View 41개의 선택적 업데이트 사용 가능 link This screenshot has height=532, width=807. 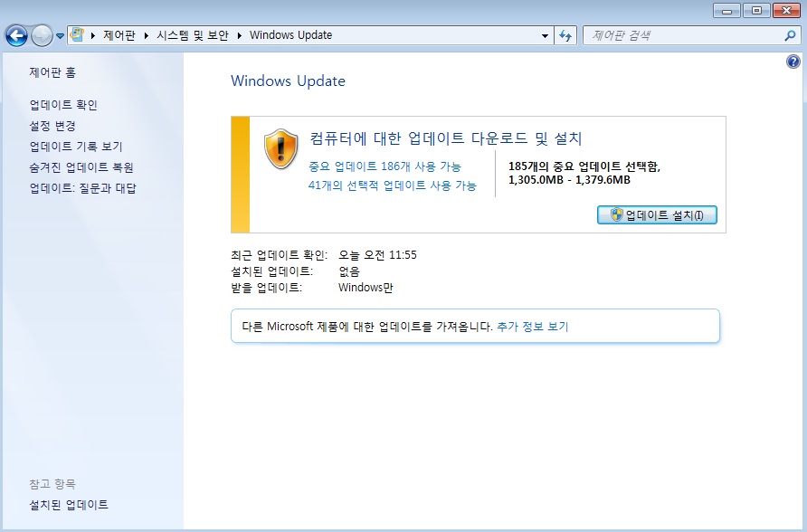pyautogui.click(x=392, y=185)
